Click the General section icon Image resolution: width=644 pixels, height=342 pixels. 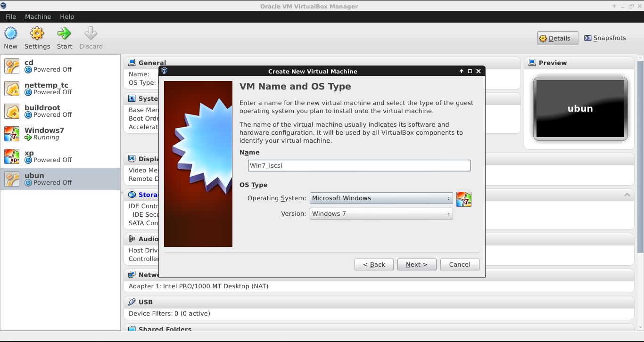[x=131, y=63]
